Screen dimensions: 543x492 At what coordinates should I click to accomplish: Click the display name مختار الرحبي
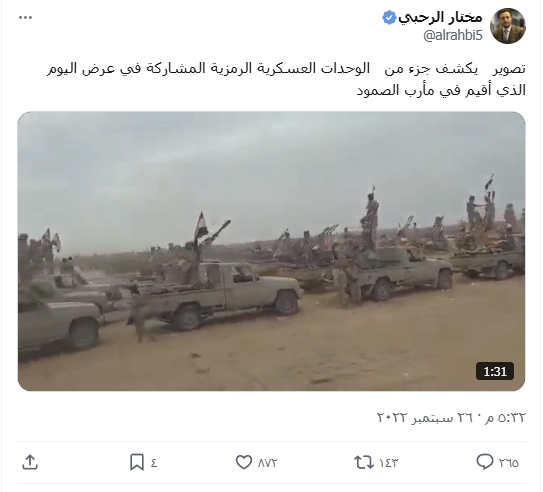click(440, 17)
